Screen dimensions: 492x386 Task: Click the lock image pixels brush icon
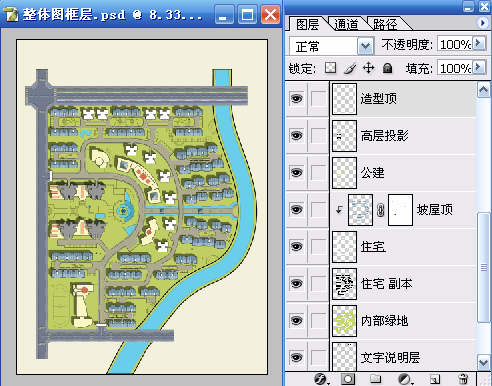(x=350, y=68)
